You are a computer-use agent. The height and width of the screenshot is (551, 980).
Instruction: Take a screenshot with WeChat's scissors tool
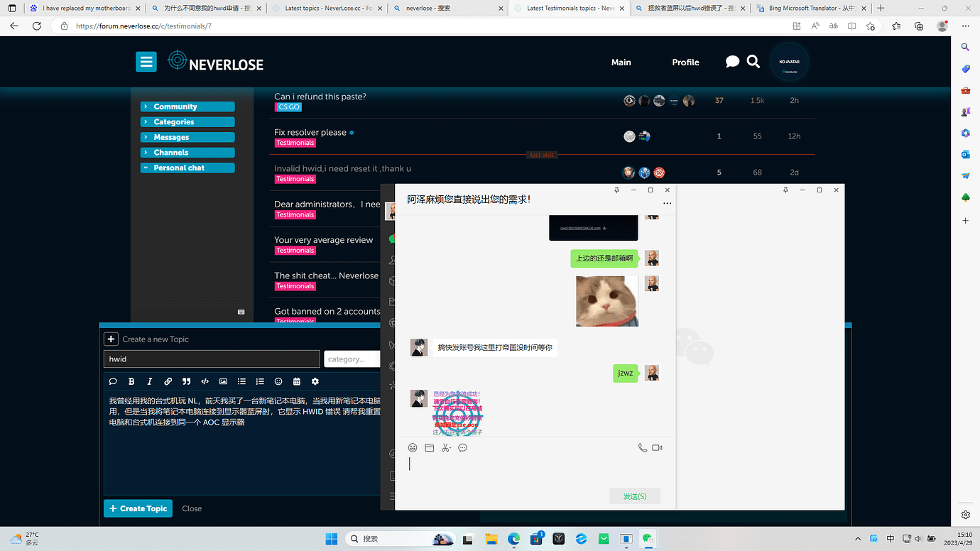pos(446,447)
